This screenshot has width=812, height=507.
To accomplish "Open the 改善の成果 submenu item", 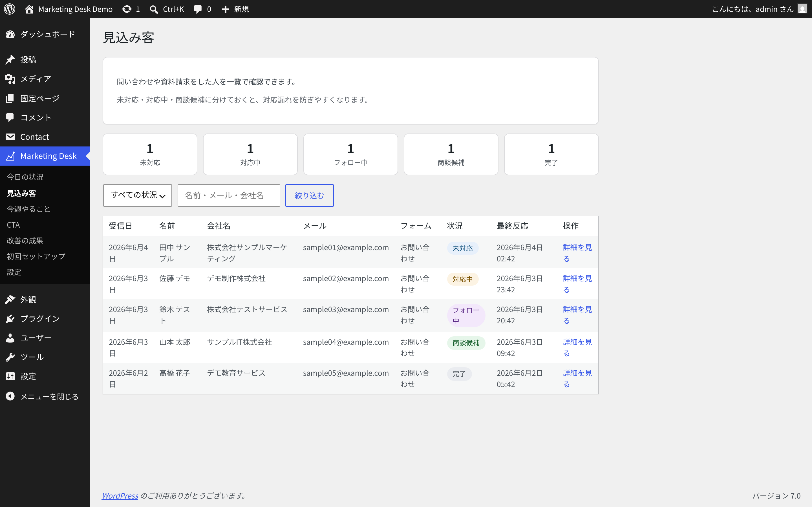I will tap(25, 241).
